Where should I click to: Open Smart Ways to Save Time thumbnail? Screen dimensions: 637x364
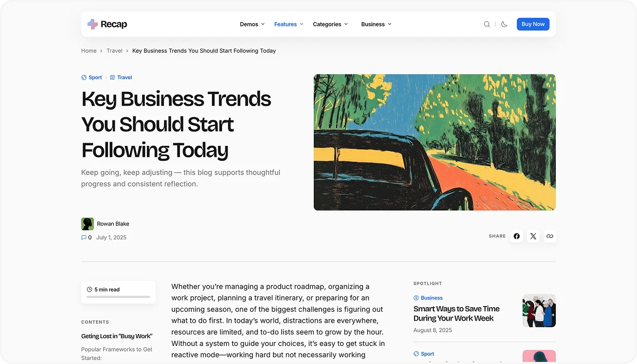pyautogui.click(x=539, y=311)
